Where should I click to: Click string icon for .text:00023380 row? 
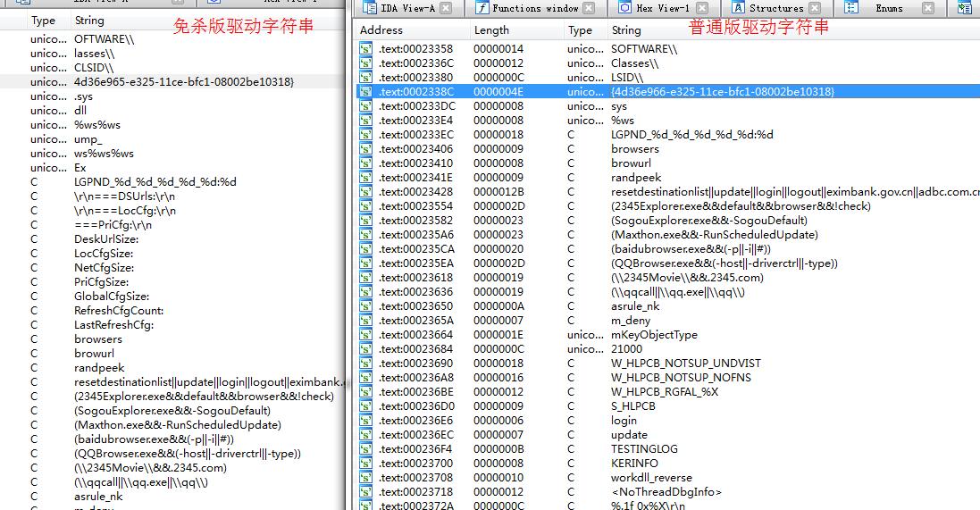[x=366, y=78]
